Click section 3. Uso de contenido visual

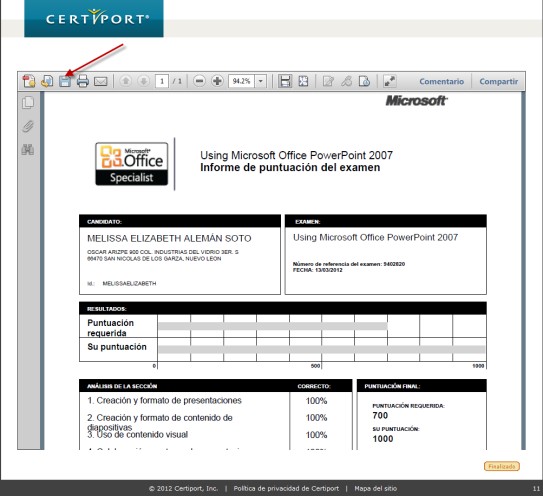point(137,434)
